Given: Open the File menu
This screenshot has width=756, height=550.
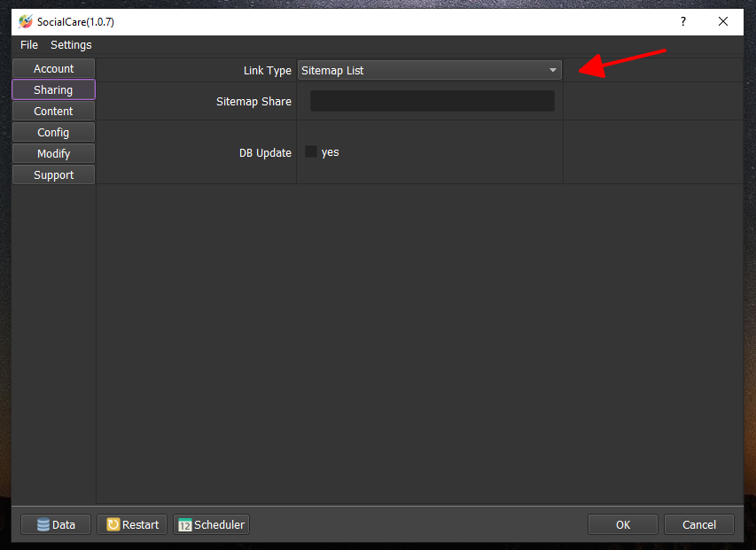Looking at the screenshot, I should [x=29, y=45].
